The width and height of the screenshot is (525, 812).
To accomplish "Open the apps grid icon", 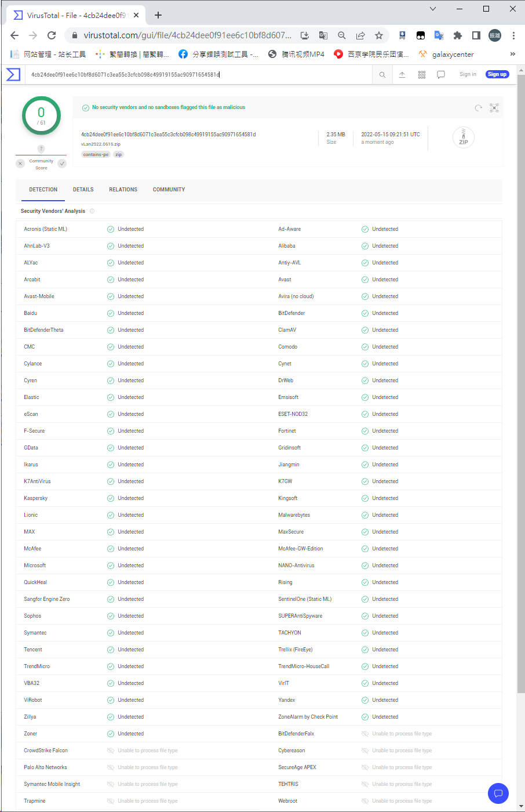I will [x=422, y=75].
